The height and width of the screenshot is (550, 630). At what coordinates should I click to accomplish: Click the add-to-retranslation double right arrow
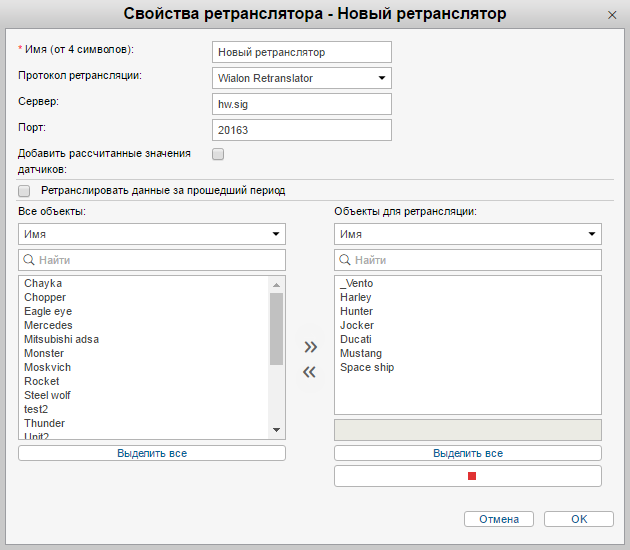coord(310,347)
